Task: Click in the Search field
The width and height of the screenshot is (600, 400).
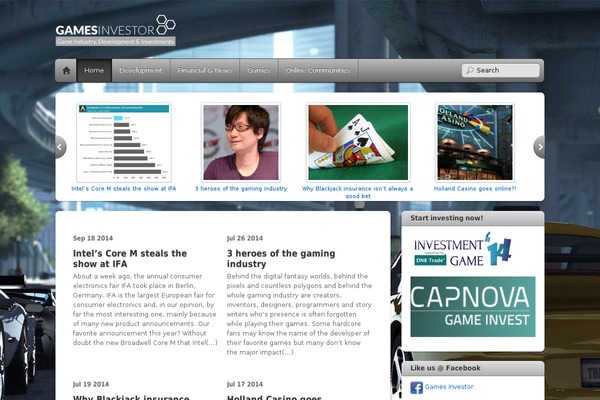Action: (x=501, y=70)
